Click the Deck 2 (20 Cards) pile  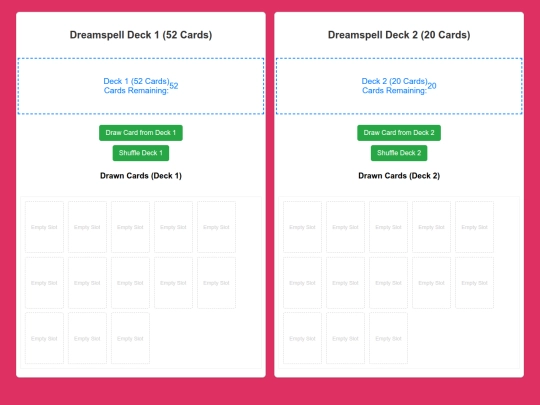pyautogui.click(x=399, y=86)
